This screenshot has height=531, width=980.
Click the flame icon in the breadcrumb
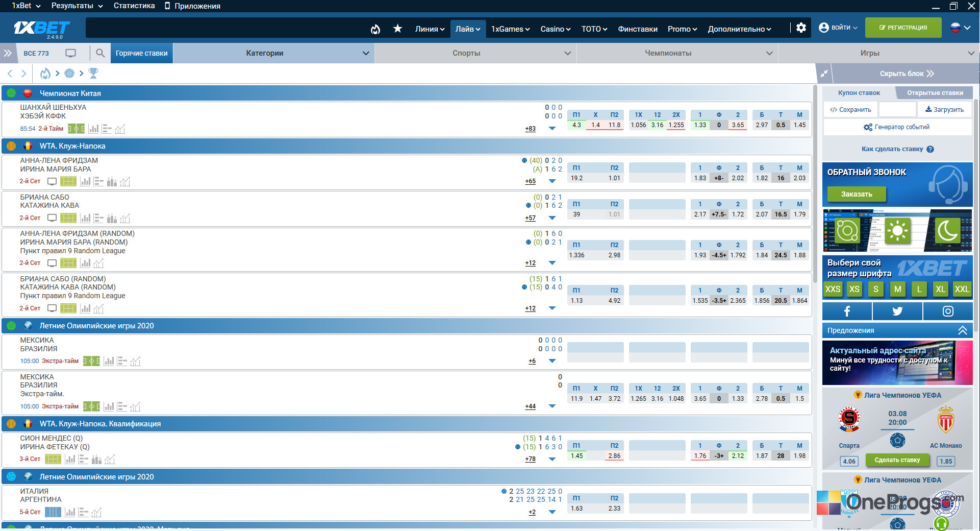[x=45, y=74]
